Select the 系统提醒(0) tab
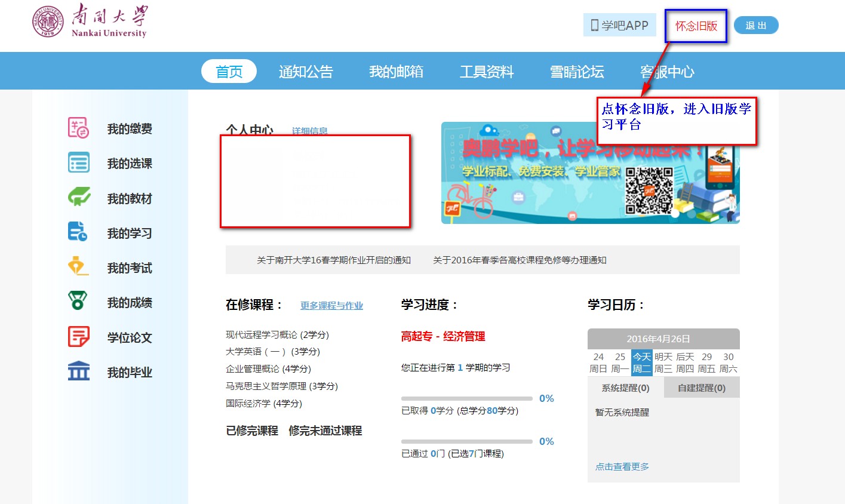This screenshot has width=845, height=504. click(625, 388)
